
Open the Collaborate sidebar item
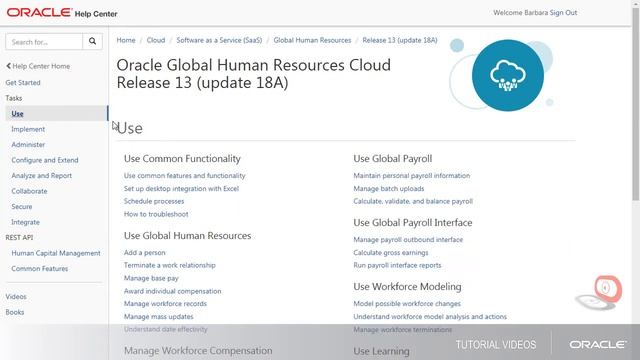pyautogui.click(x=29, y=191)
